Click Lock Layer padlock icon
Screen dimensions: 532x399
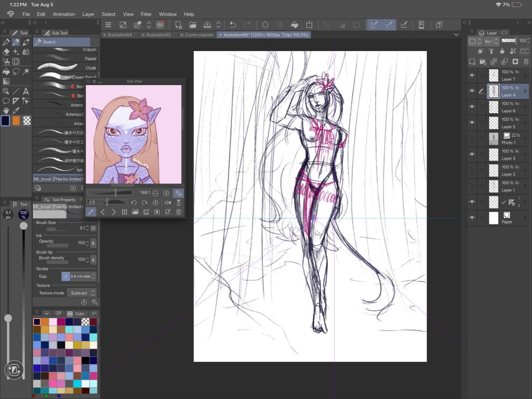502,51
